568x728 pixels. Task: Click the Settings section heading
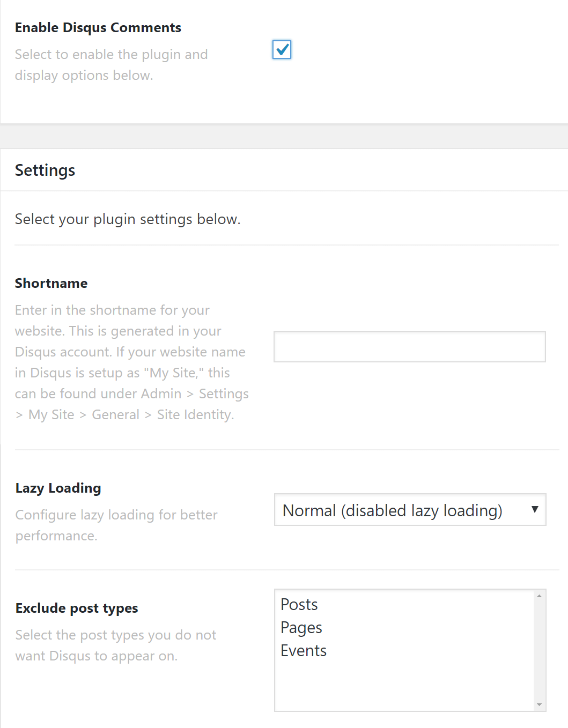pyautogui.click(x=45, y=170)
